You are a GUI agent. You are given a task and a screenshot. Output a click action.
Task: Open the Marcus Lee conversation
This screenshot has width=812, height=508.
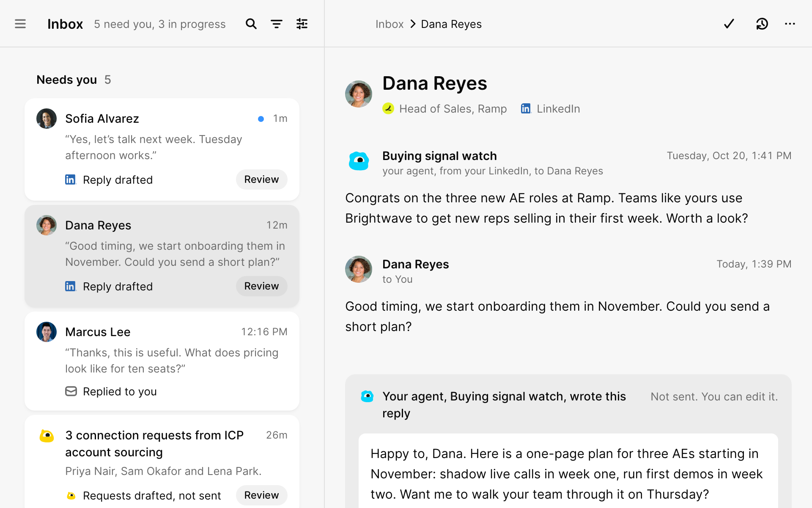pyautogui.click(x=162, y=361)
